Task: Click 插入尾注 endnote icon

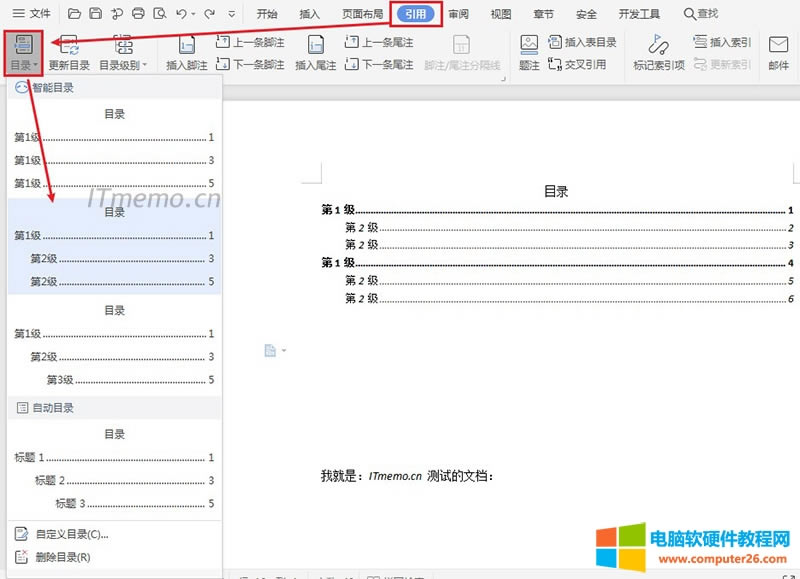Action: coord(316,45)
